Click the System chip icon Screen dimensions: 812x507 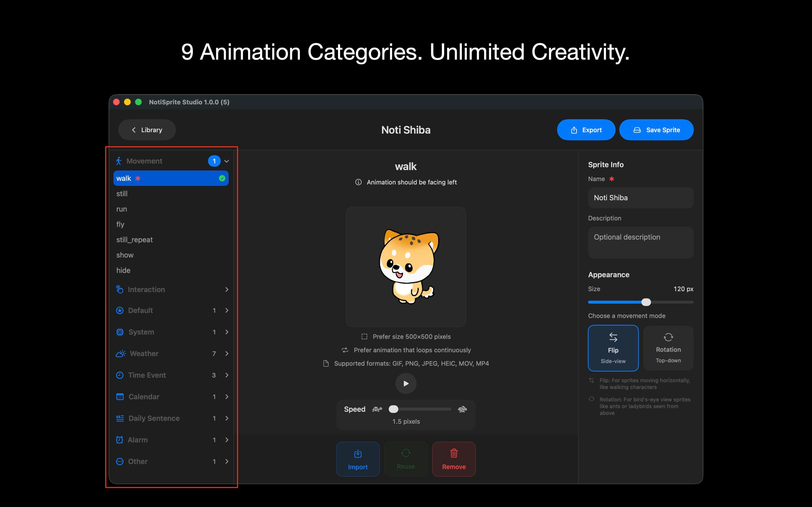[120, 332]
